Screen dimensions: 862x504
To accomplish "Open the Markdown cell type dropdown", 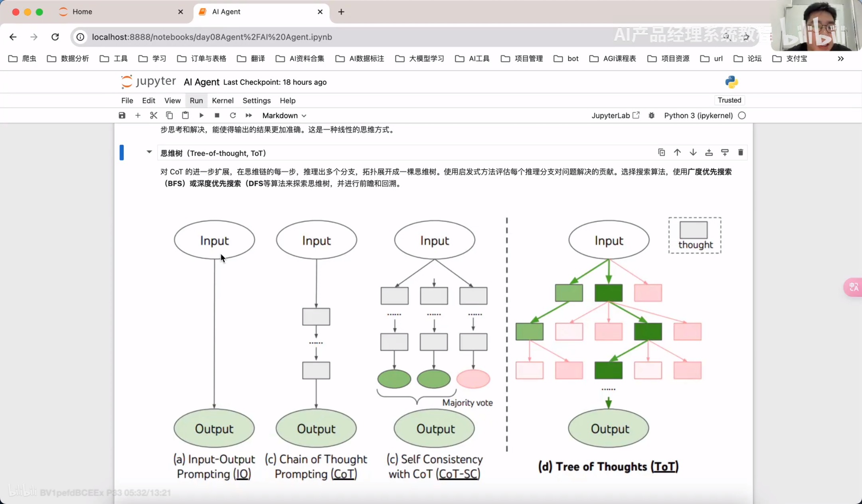I will coord(284,116).
